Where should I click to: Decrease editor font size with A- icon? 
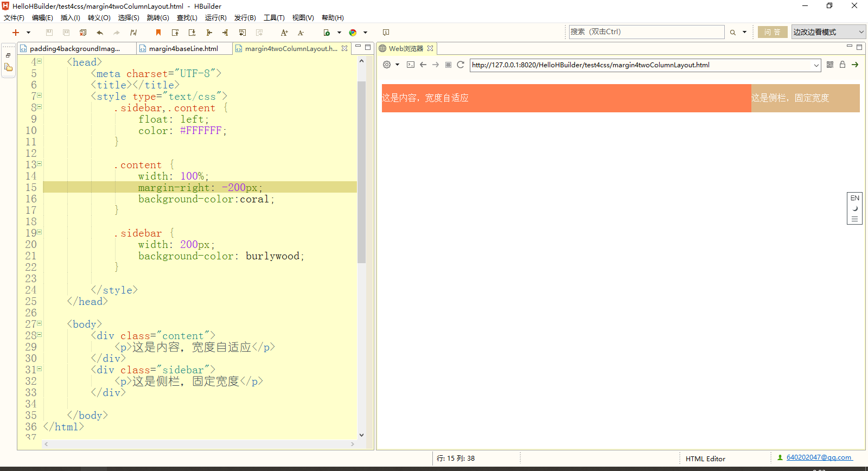(301, 33)
